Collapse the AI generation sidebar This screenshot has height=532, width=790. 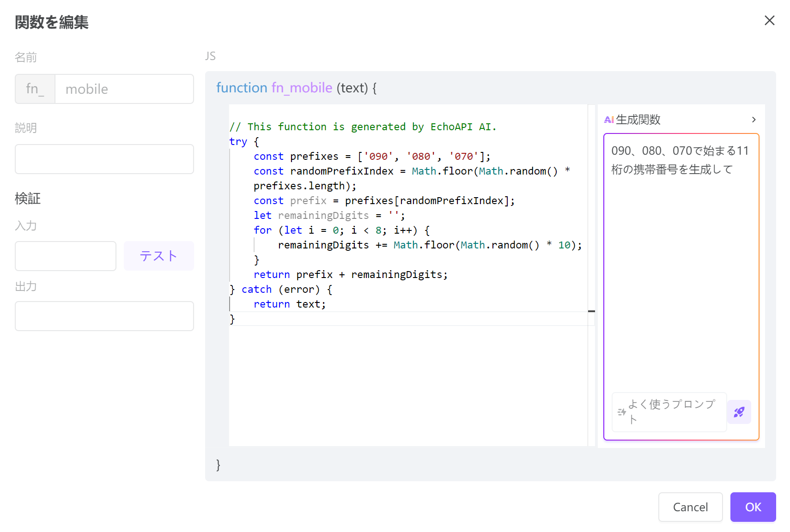[754, 119]
